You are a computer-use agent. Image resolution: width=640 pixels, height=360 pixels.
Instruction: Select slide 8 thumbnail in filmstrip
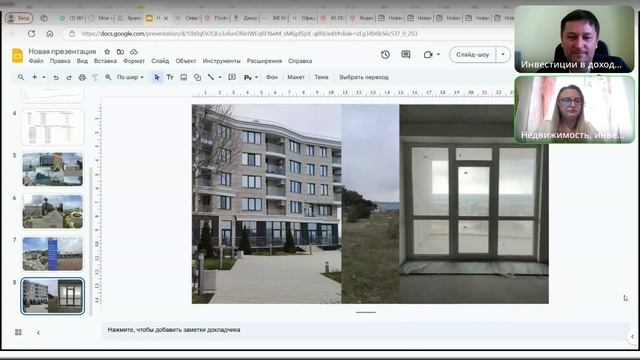pos(53,296)
